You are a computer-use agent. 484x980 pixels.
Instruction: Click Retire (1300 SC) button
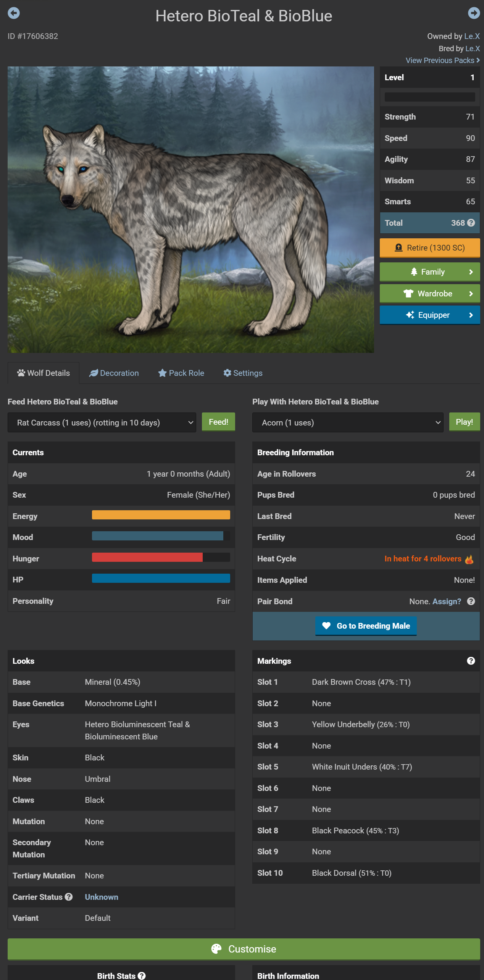coord(430,248)
